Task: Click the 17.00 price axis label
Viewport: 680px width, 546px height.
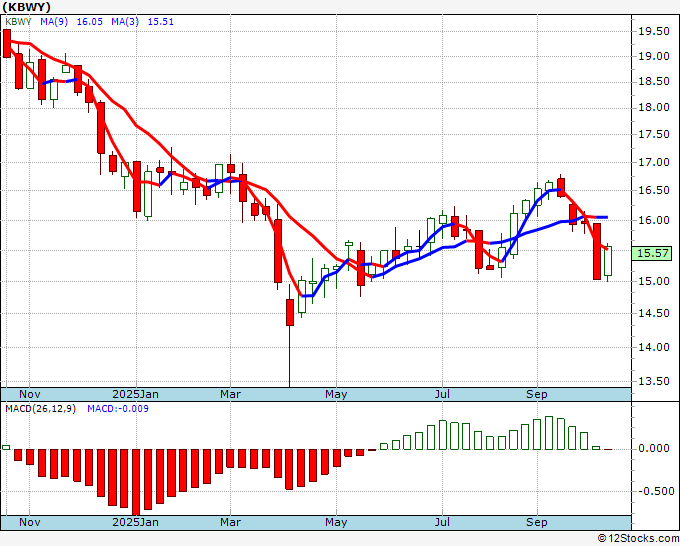Action: coord(654,162)
